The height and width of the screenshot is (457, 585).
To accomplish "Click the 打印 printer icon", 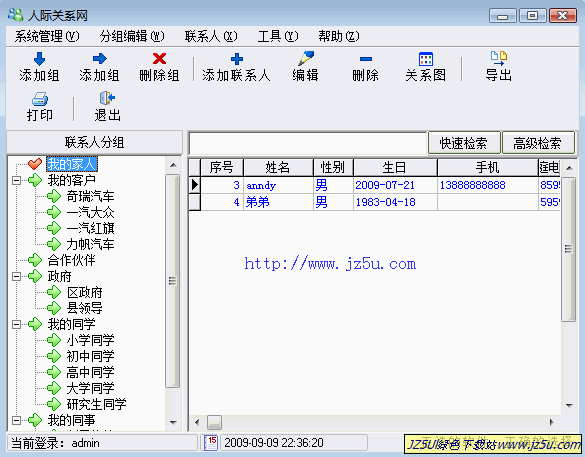I will point(40,99).
